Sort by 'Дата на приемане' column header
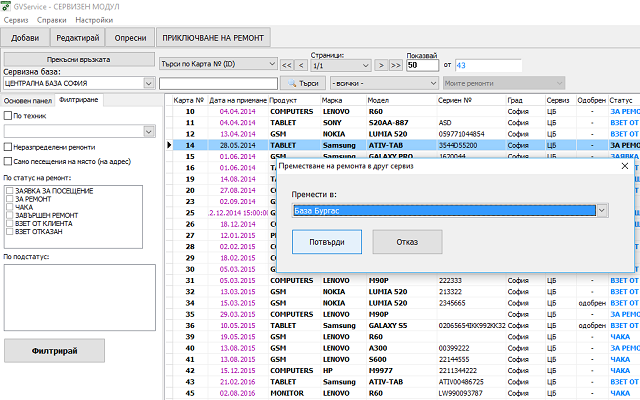The width and height of the screenshot is (640, 400). (238, 100)
